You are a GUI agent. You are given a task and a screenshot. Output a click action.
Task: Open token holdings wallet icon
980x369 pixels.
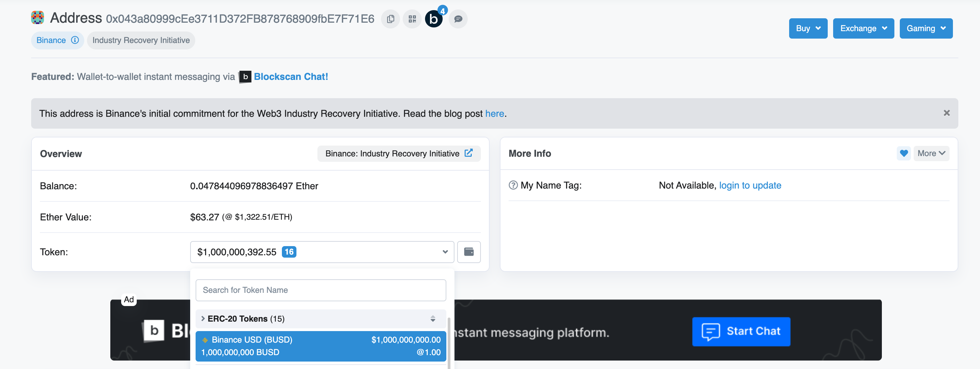469,252
